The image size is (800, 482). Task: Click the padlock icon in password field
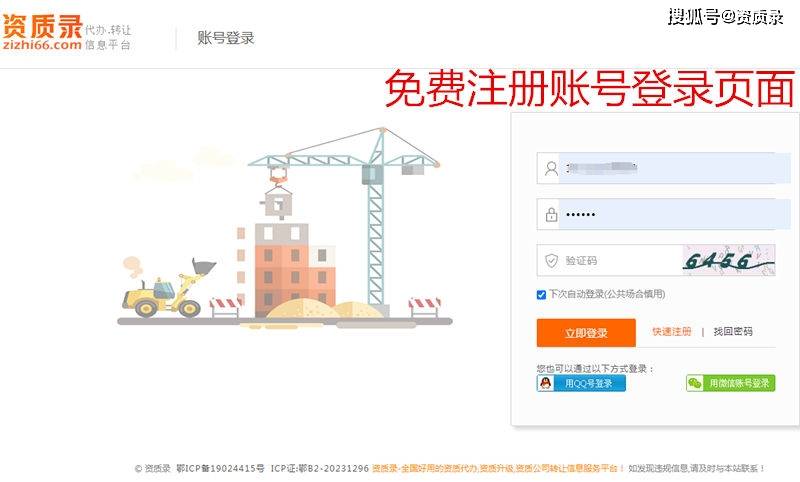click(551, 214)
